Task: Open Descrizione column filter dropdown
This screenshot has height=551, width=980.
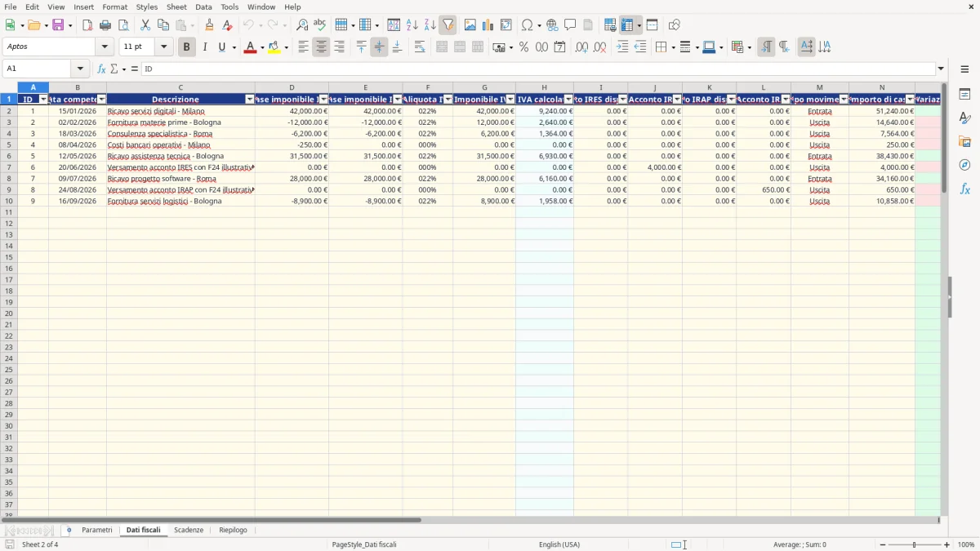Action: (x=250, y=100)
